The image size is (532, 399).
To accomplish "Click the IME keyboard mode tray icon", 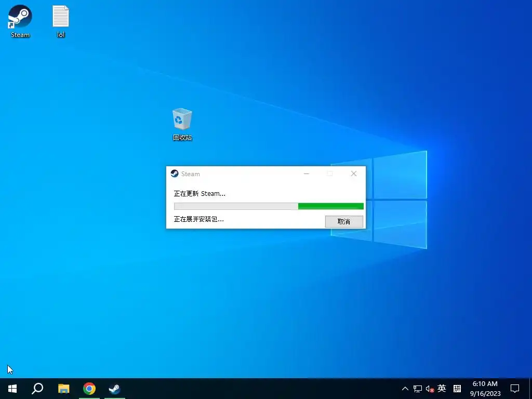I will click(457, 389).
